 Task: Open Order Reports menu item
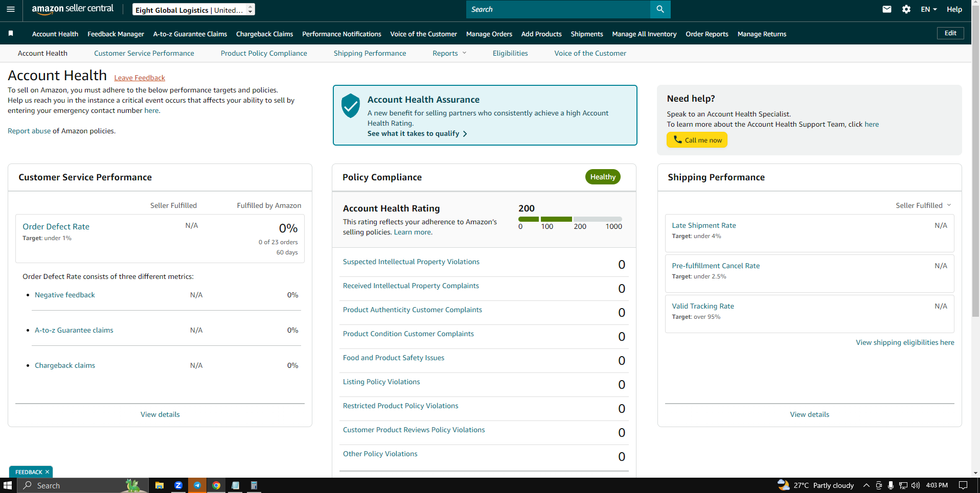[707, 34]
